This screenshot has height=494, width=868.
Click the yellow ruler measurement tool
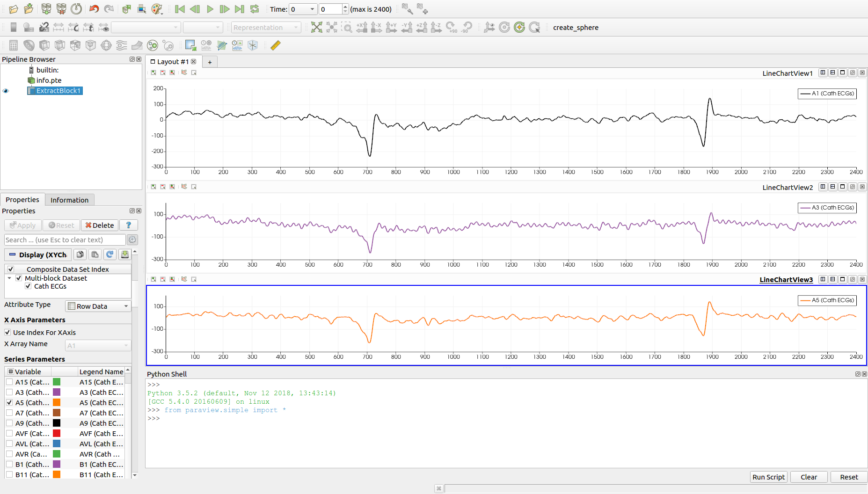[276, 45]
